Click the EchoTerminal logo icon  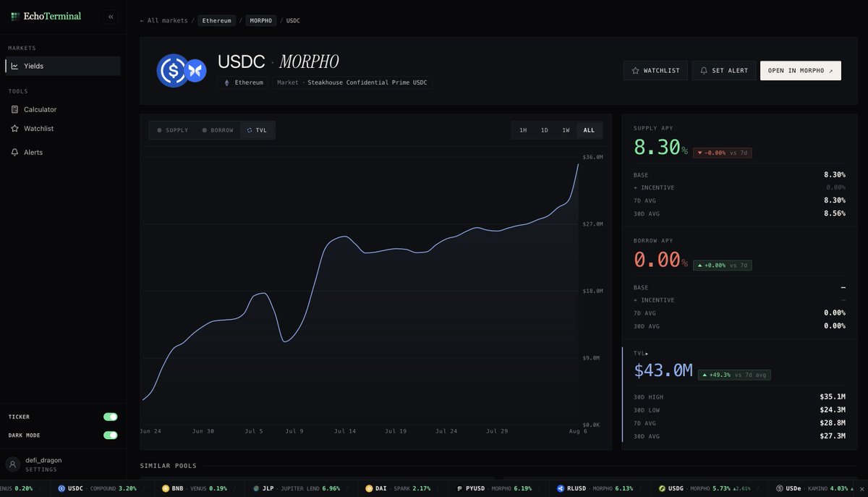[15, 16]
